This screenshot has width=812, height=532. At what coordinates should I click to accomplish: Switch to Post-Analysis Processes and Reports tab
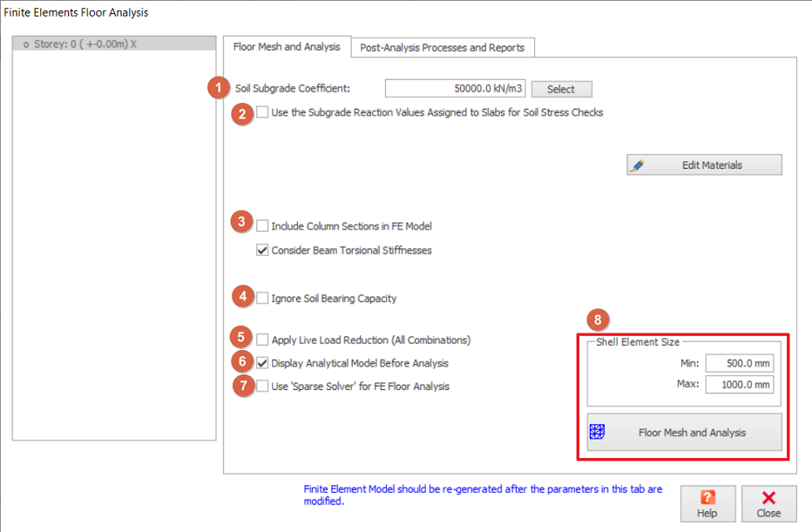tap(443, 47)
